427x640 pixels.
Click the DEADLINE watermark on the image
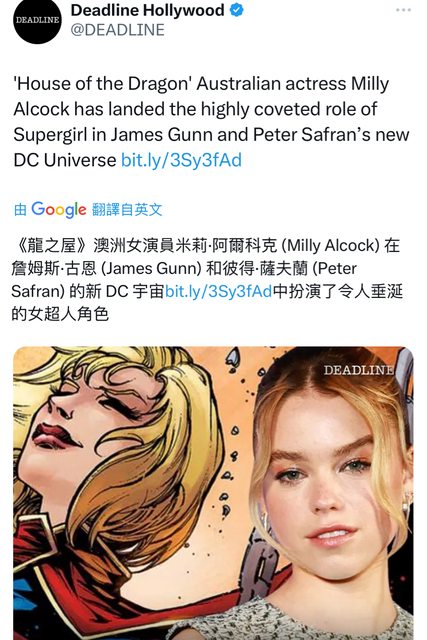358,370
